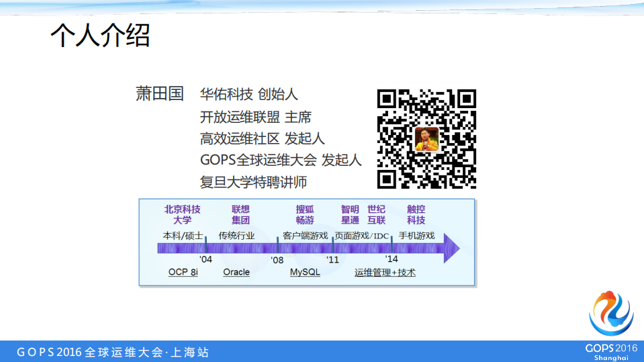
Task: Click the line GOPS全球运维大会 发起人
Action: coord(281,160)
